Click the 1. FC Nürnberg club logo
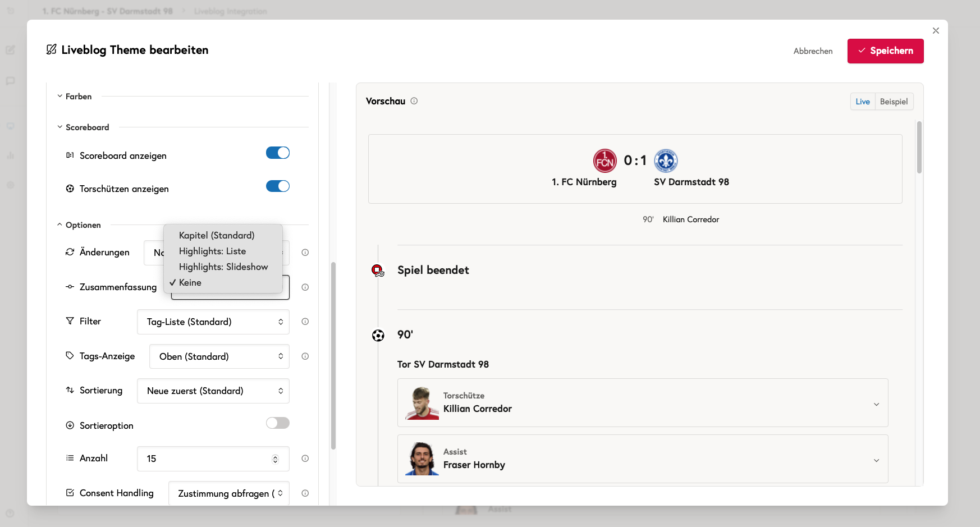The width and height of the screenshot is (980, 527). 605,161
